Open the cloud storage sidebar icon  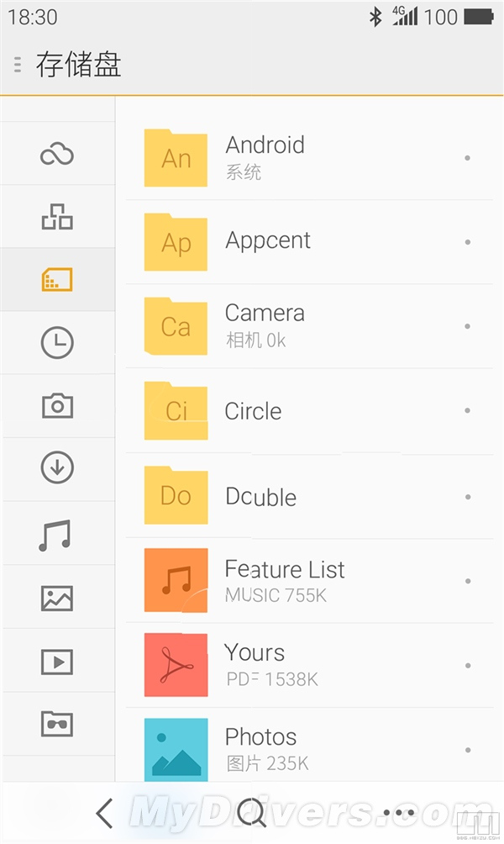57,154
